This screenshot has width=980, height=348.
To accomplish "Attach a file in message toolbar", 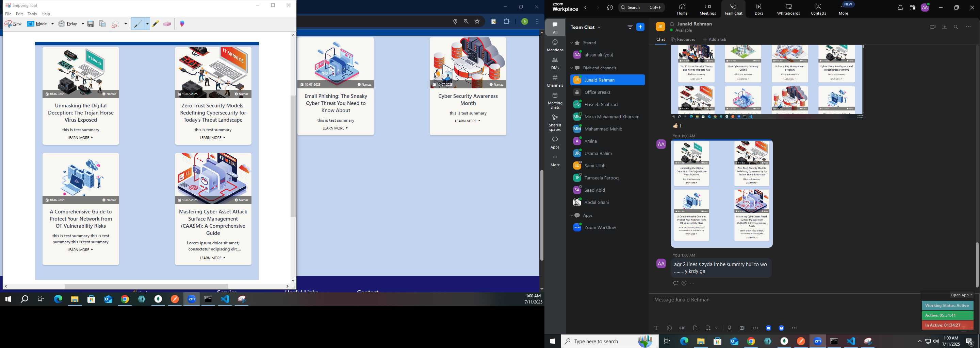I will pyautogui.click(x=695, y=328).
